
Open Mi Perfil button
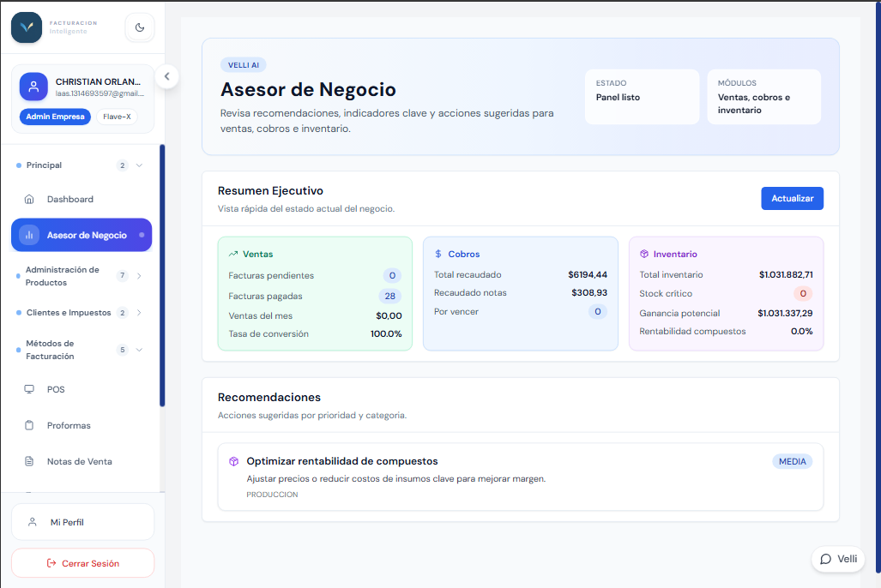[x=82, y=522]
